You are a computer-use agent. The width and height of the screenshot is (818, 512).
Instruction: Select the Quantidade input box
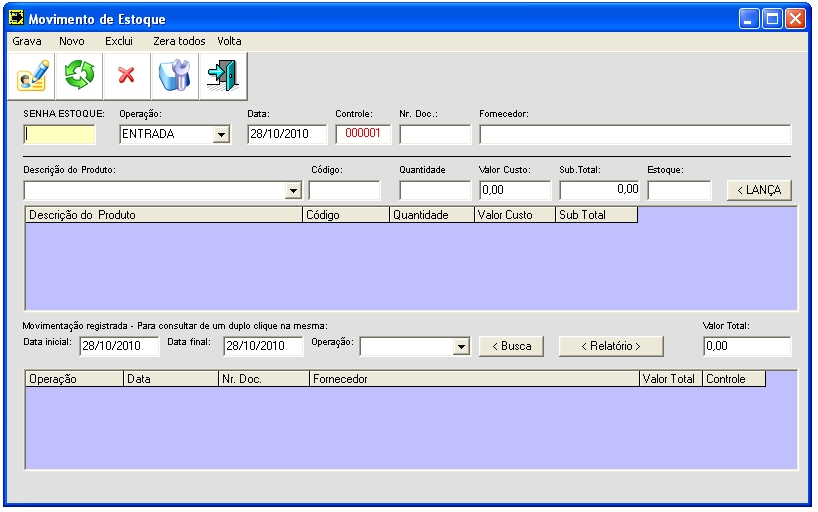coord(435,190)
